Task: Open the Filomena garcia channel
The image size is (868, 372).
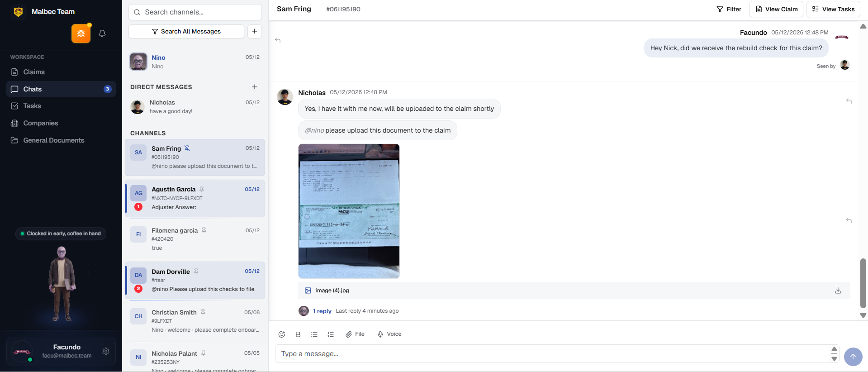Action: tap(195, 239)
